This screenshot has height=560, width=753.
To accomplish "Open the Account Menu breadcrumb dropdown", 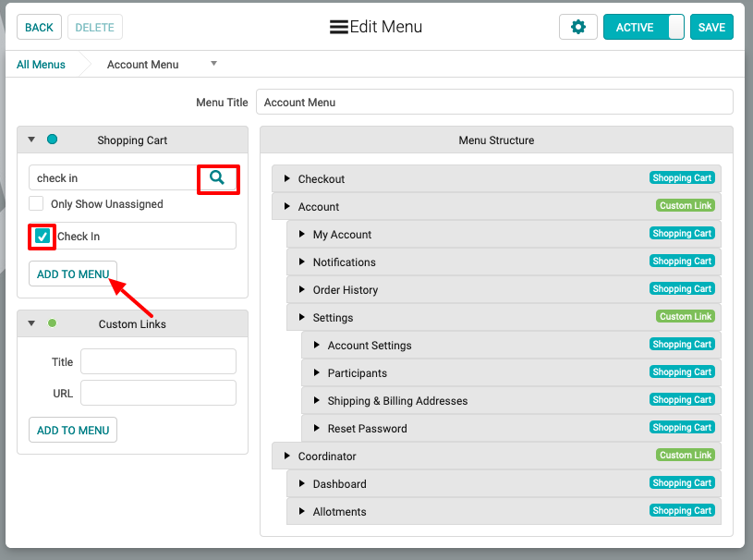I will pyautogui.click(x=213, y=64).
